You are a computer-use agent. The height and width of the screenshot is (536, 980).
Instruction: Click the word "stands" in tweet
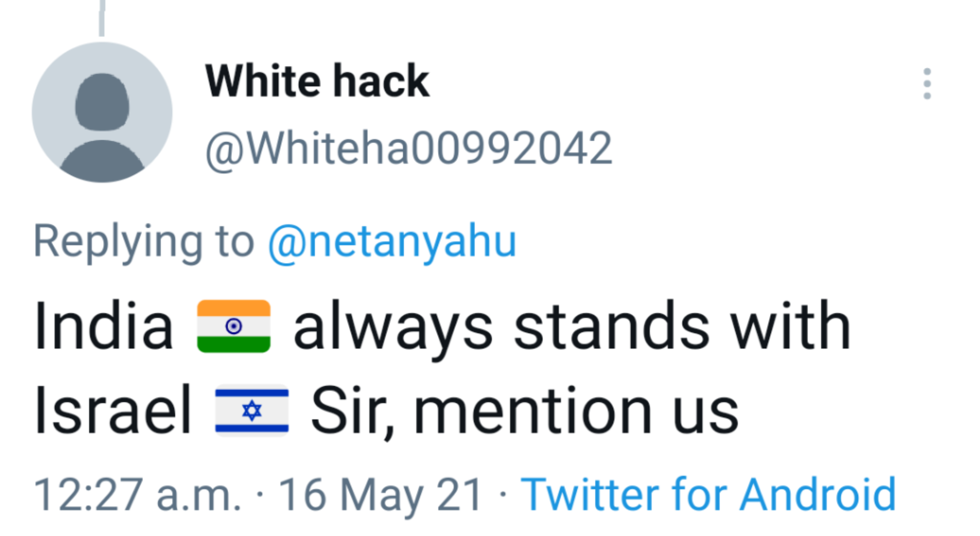coord(611,326)
